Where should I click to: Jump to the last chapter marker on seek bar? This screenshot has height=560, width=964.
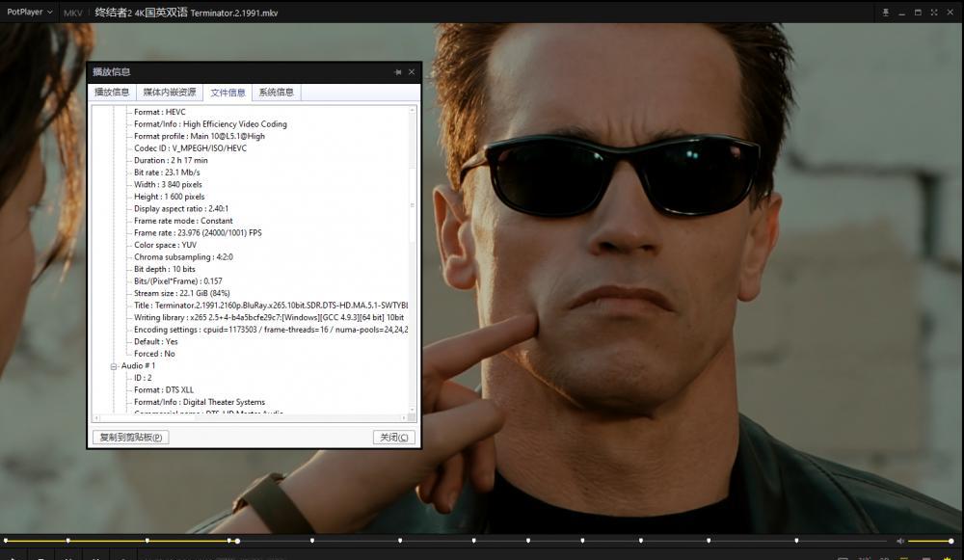coord(796,541)
